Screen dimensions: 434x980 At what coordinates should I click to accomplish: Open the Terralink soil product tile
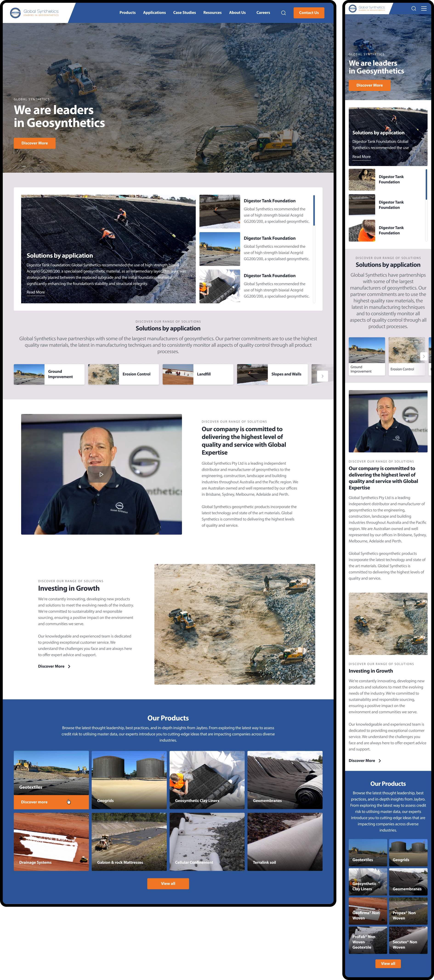[285, 842]
